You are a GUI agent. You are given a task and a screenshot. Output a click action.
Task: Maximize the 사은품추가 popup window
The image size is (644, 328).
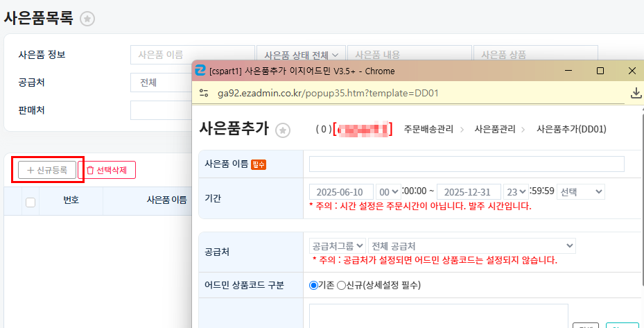600,71
